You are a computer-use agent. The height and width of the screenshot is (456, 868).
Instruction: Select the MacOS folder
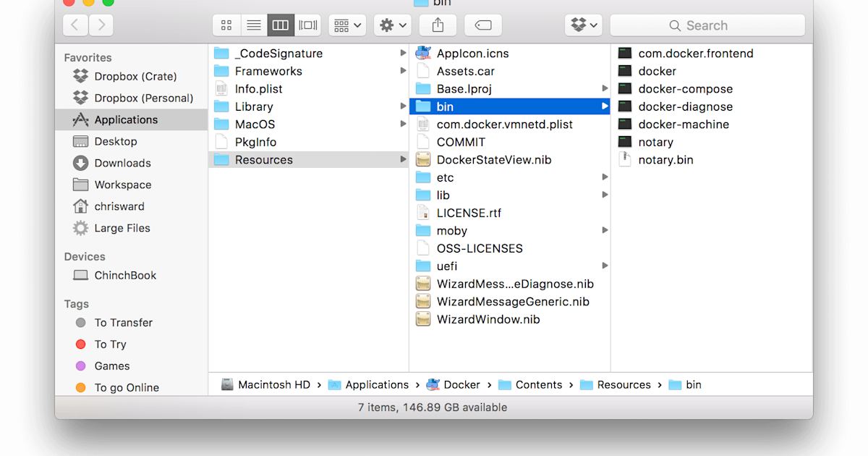[x=308, y=124]
